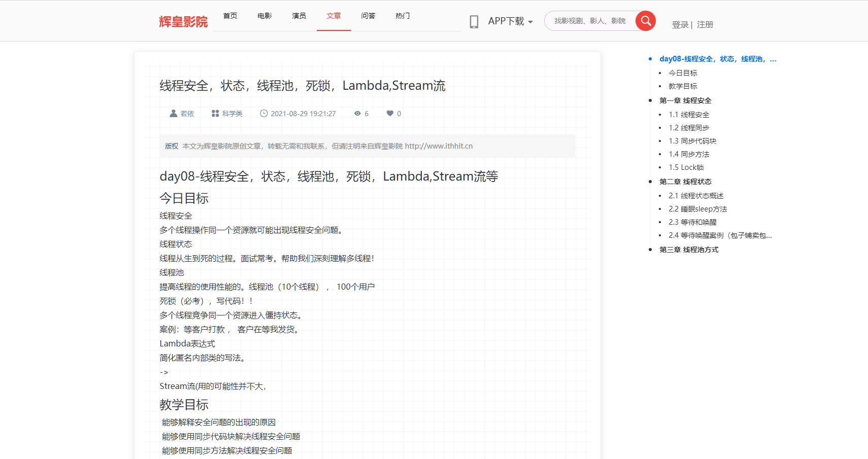Click the phone icon beside APP下载
868x459 pixels.
click(x=474, y=21)
